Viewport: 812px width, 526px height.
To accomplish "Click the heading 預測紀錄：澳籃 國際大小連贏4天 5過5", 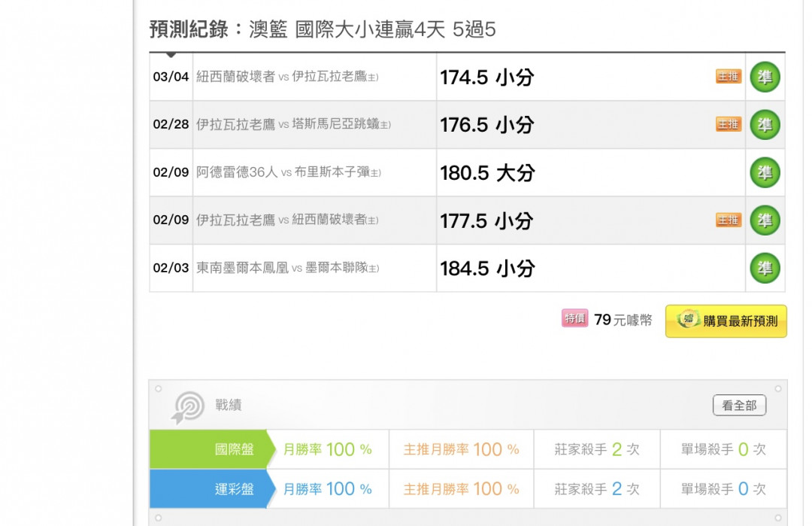I will click(x=323, y=29).
